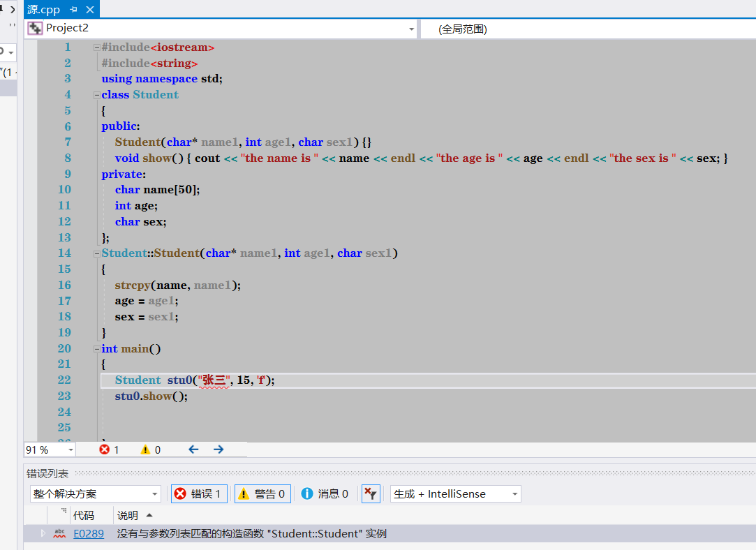The height and width of the screenshot is (550, 756).
Task: Click the Project2 project icon
Action: coord(35,29)
